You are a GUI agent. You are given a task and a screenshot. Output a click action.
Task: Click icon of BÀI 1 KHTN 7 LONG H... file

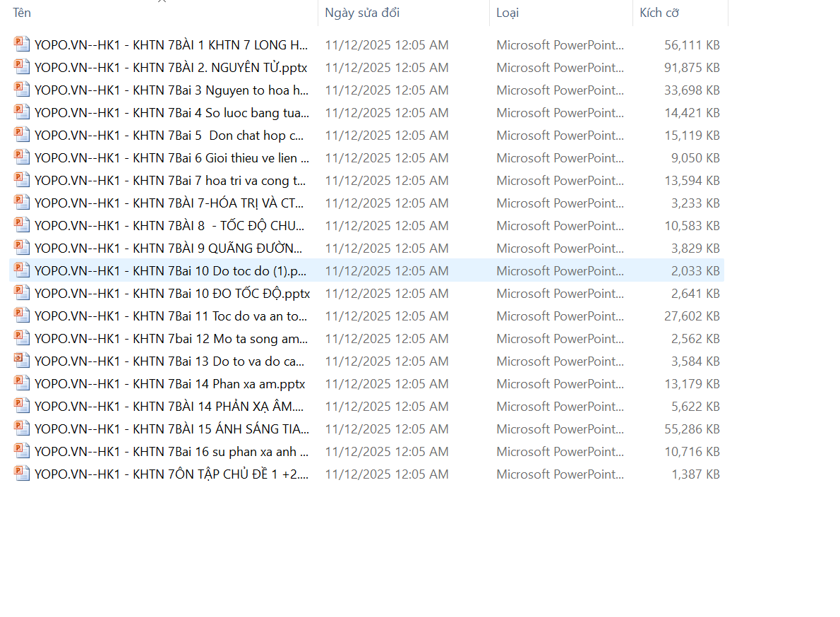22,44
